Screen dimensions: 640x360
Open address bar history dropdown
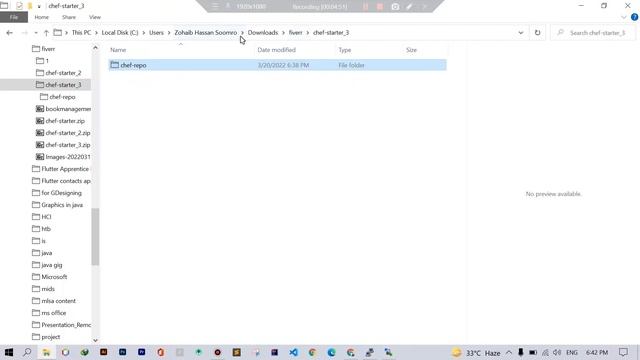[x=521, y=33]
